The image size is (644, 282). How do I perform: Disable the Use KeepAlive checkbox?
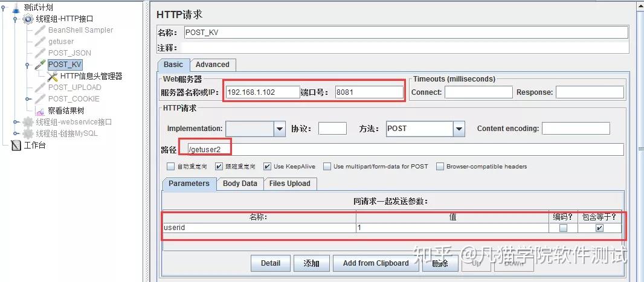click(x=268, y=167)
